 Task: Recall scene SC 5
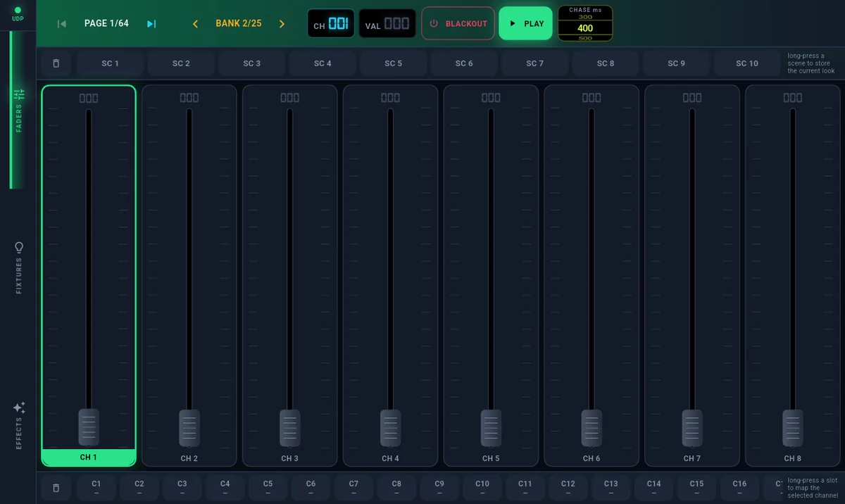[x=394, y=63]
